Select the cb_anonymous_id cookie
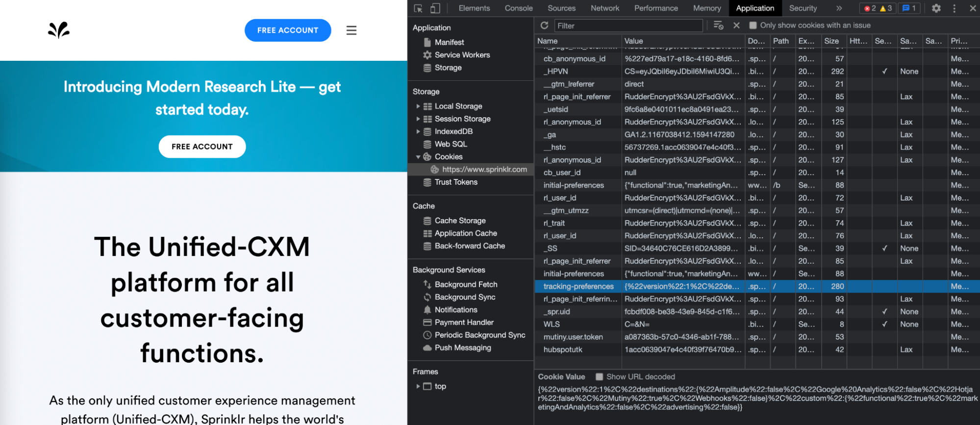980x425 pixels. tap(757, 59)
